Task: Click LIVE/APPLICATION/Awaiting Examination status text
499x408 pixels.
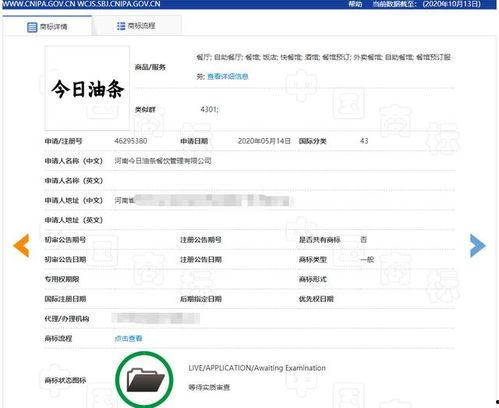Action: [257, 368]
